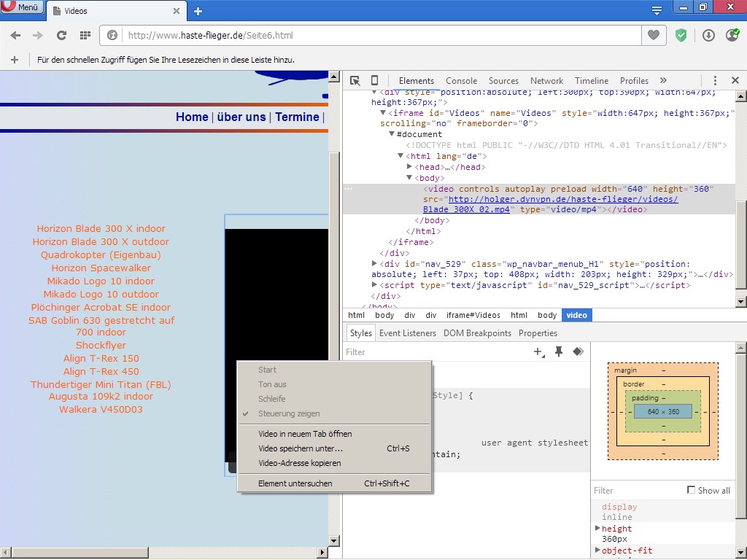
Task: Open the tab menu stack icon
Action: point(657,10)
